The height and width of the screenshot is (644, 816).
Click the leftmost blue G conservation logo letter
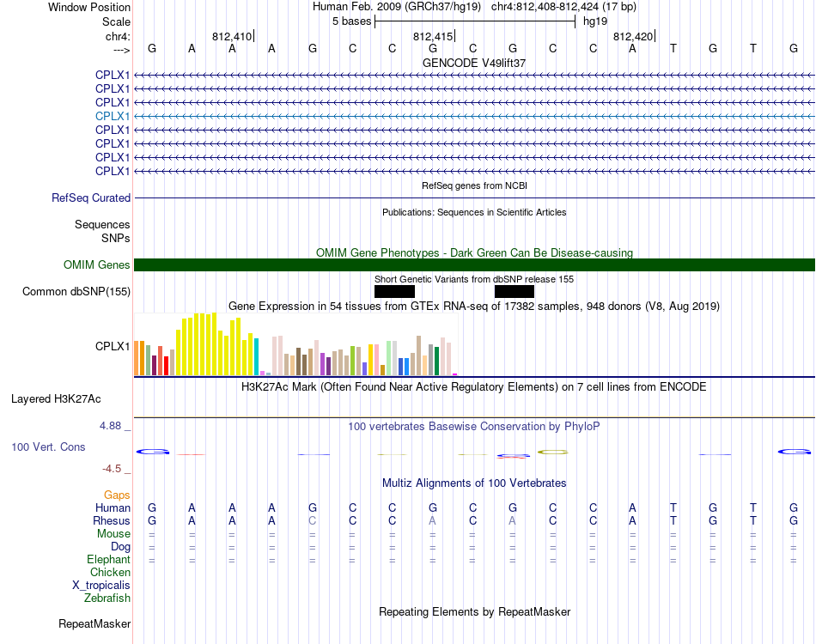[x=153, y=452]
